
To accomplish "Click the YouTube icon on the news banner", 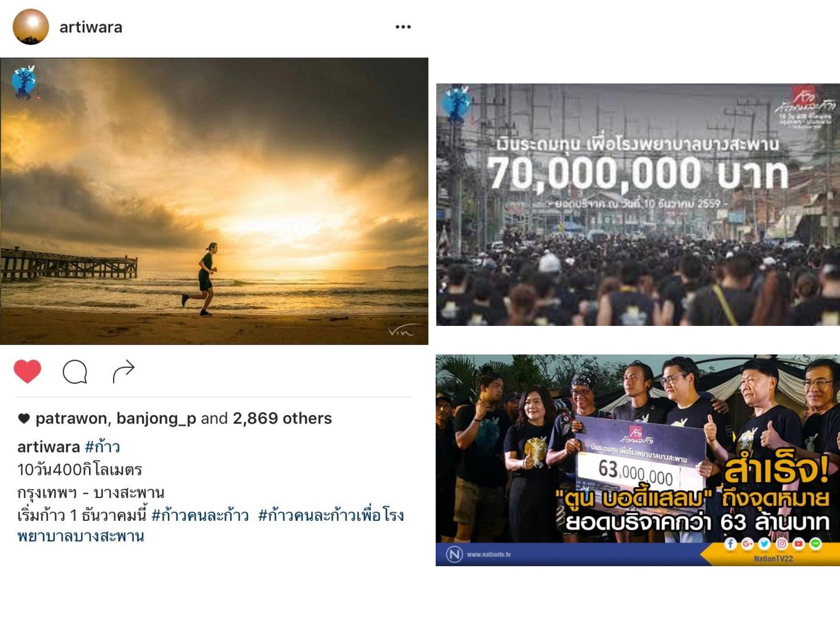I will click(x=799, y=543).
